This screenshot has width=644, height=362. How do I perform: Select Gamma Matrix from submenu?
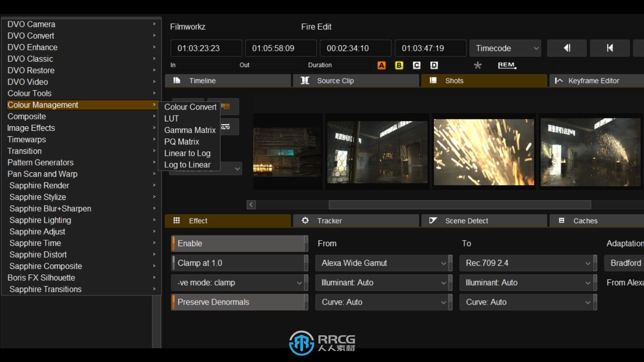tap(190, 130)
